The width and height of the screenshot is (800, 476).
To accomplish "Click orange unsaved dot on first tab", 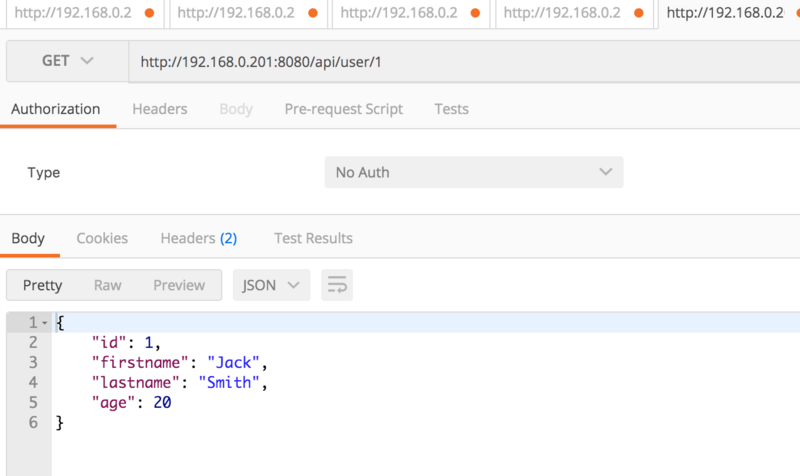I will tap(150, 14).
